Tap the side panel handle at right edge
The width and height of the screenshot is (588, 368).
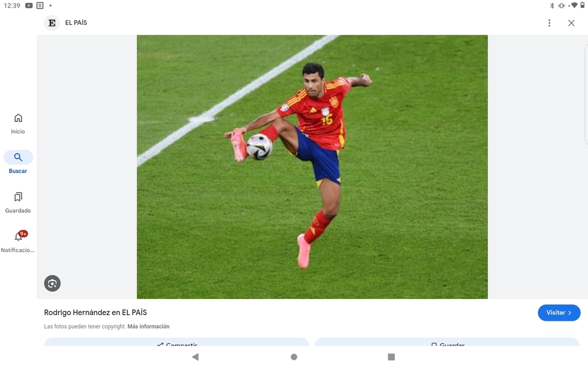[x=586, y=94]
